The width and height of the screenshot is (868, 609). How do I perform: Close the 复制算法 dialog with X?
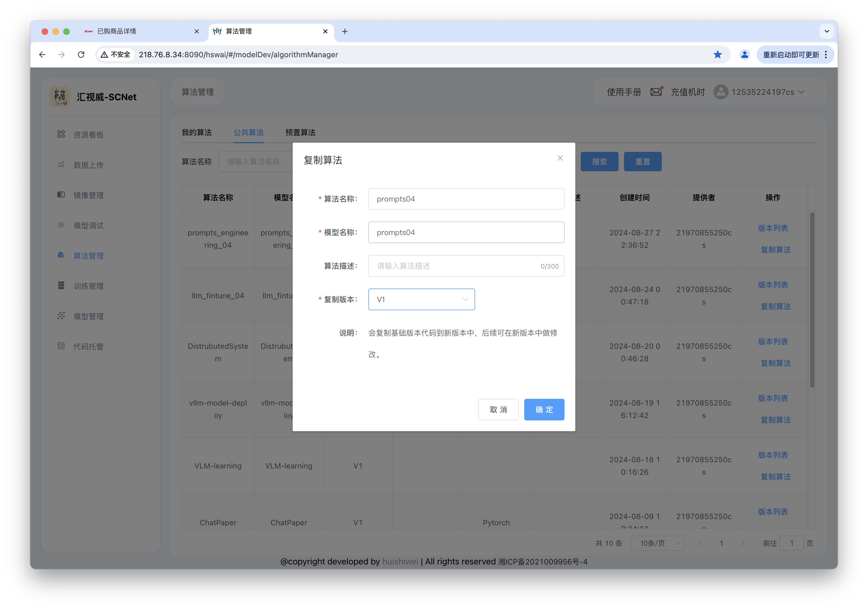560,158
